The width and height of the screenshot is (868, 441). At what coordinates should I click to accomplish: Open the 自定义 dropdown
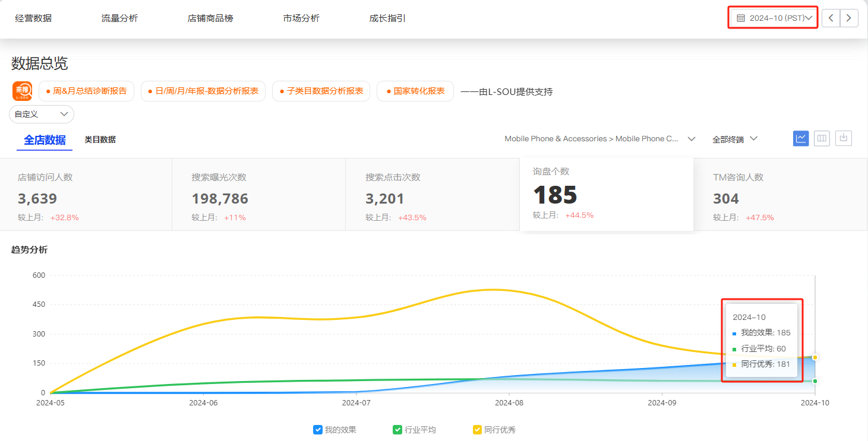pyautogui.click(x=42, y=114)
